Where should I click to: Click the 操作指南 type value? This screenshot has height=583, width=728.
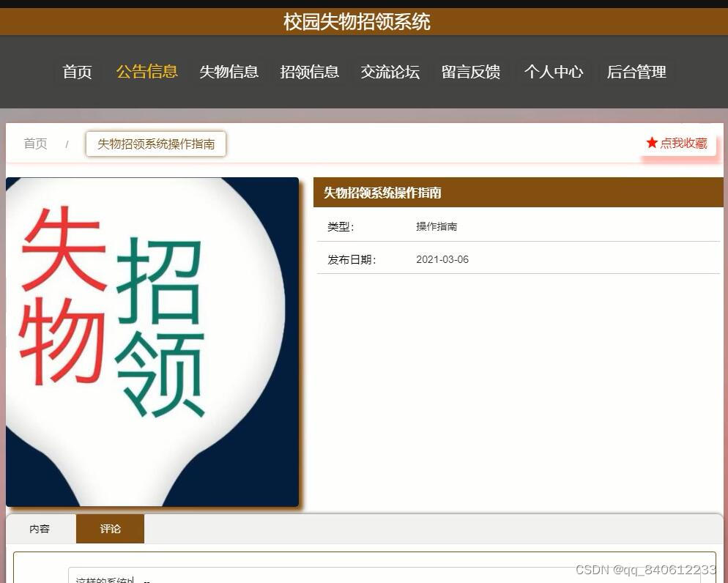point(438,226)
